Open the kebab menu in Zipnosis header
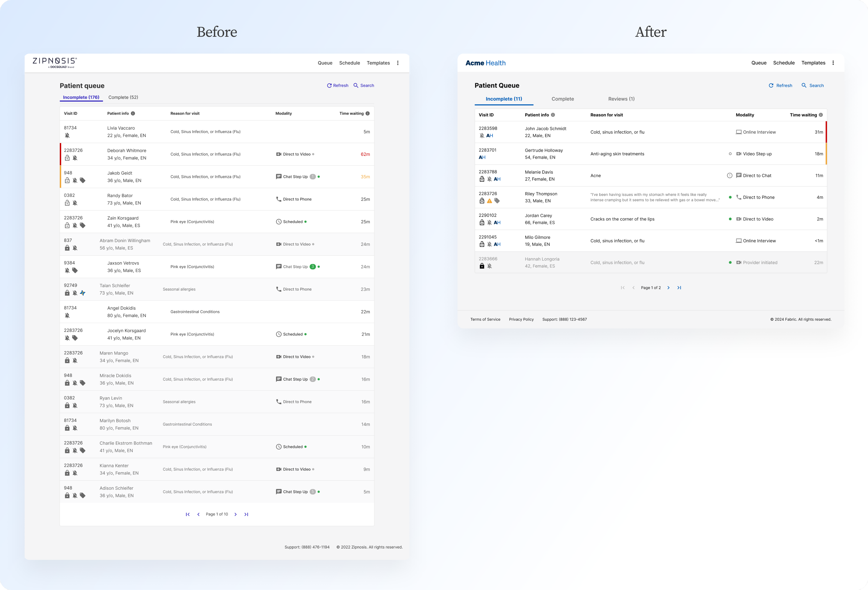 [x=398, y=63]
